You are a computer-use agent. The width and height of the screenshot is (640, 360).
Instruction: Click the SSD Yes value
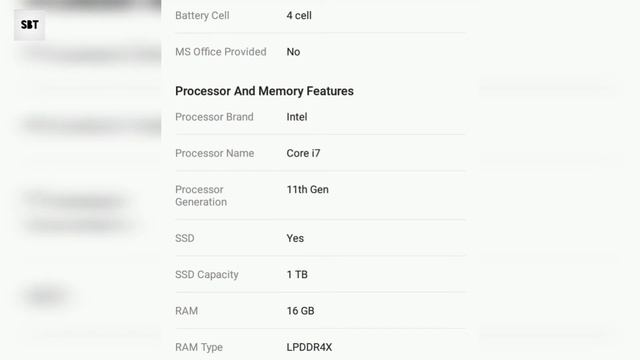pyautogui.click(x=295, y=238)
